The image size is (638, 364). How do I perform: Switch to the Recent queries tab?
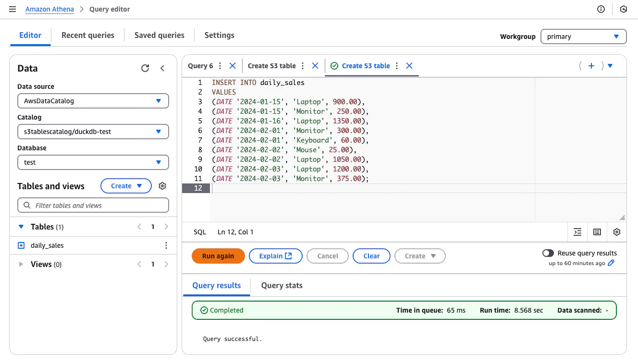pos(88,35)
